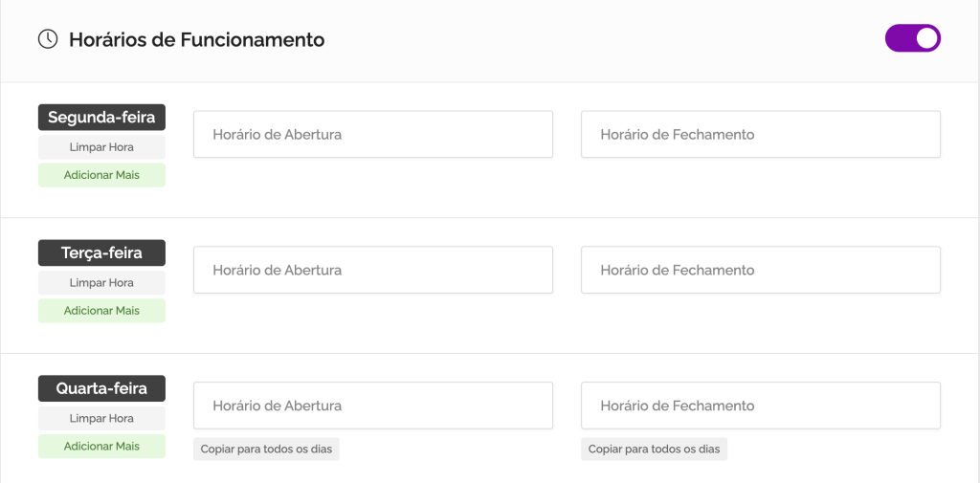The image size is (980, 483).
Task: Toggle the Horários de Funcionamento switch off
Action: [913, 38]
